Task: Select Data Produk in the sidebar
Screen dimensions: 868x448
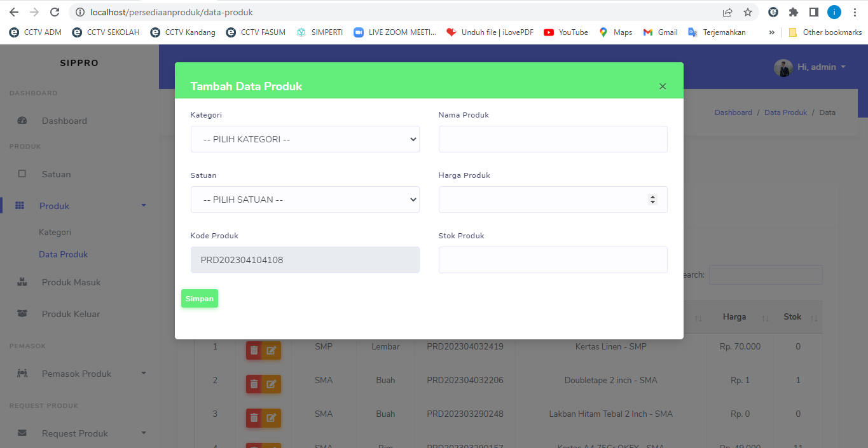Action: 63,254
